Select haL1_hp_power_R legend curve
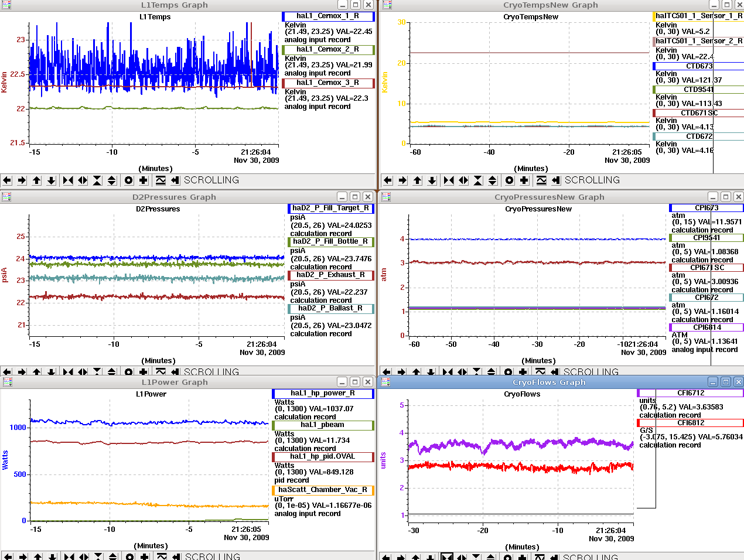The height and width of the screenshot is (560, 744). [323, 394]
